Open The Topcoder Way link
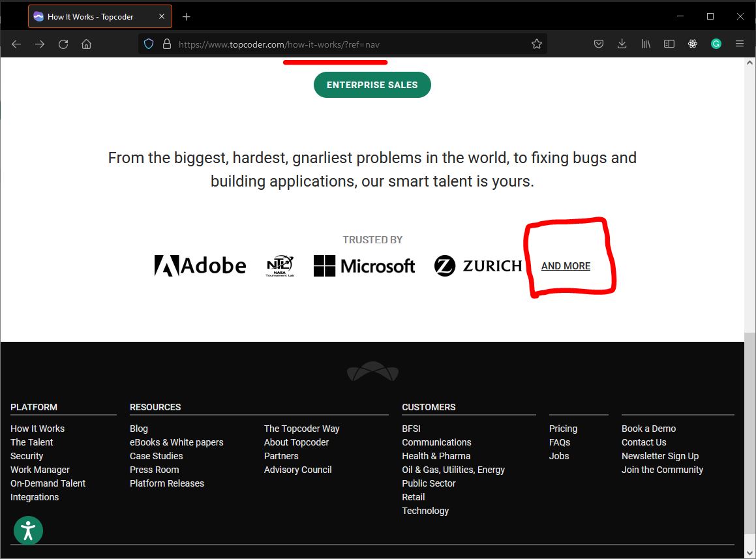Image resolution: width=756 pixels, height=559 pixels. 302,429
